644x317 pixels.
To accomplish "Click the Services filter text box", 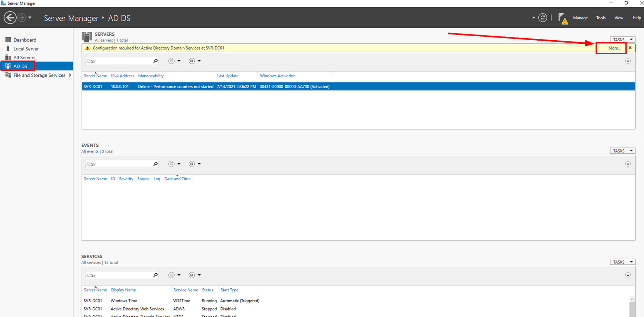I will click(118, 275).
